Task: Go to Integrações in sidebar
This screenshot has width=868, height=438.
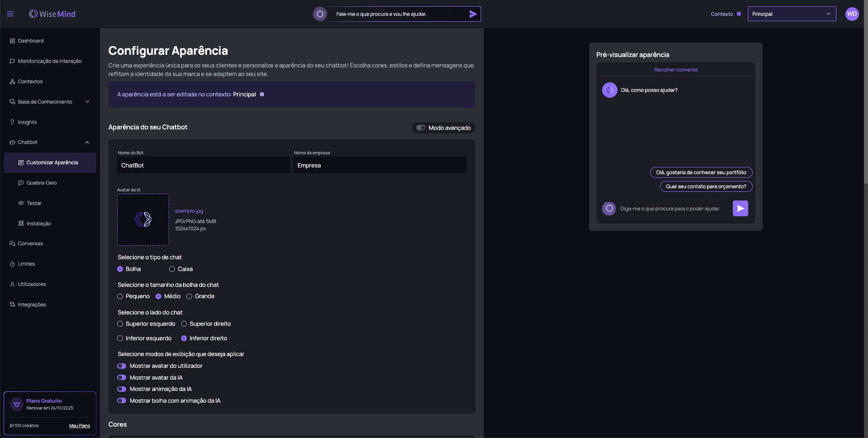Action: 32,305
